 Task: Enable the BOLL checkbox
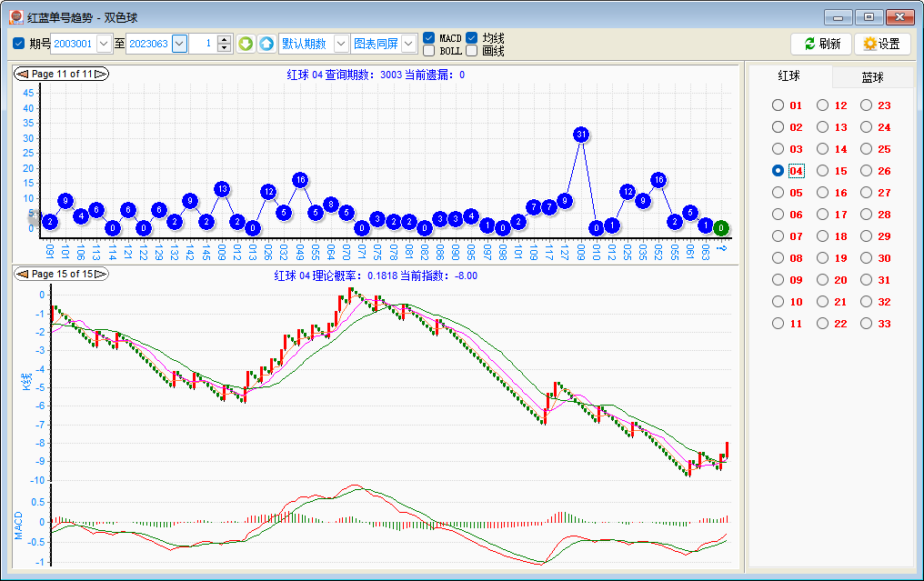click(x=429, y=51)
